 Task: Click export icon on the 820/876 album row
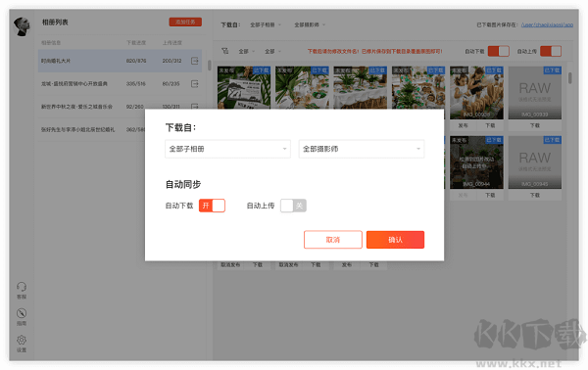pyautogui.click(x=195, y=61)
